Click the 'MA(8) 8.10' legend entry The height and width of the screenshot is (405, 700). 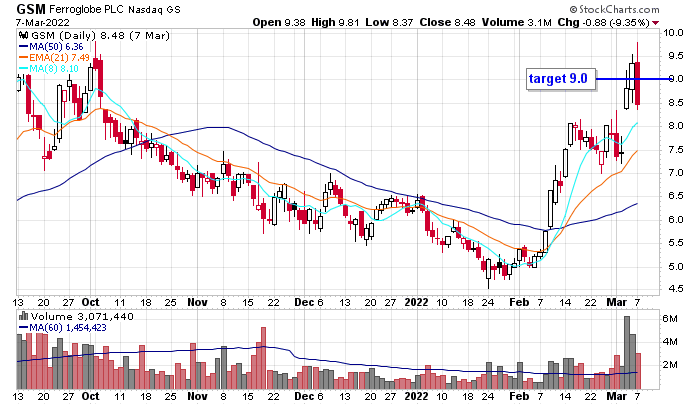(x=49, y=69)
